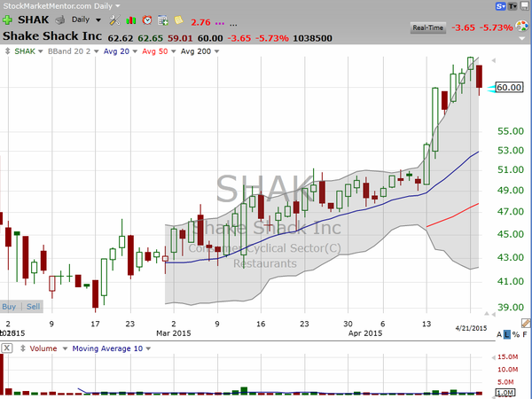Click the SHAK ticker symbol in toolbar
532x399 pixels.
click(x=34, y=20)
